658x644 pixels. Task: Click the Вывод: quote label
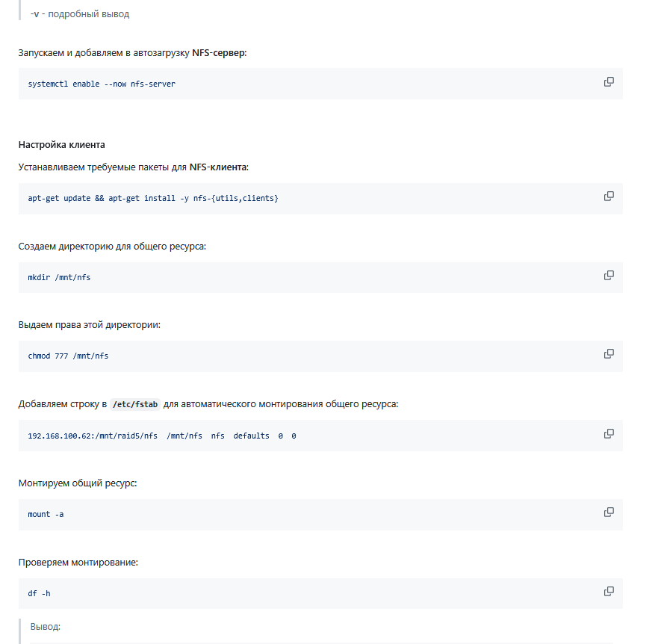(x=45, y=627)
